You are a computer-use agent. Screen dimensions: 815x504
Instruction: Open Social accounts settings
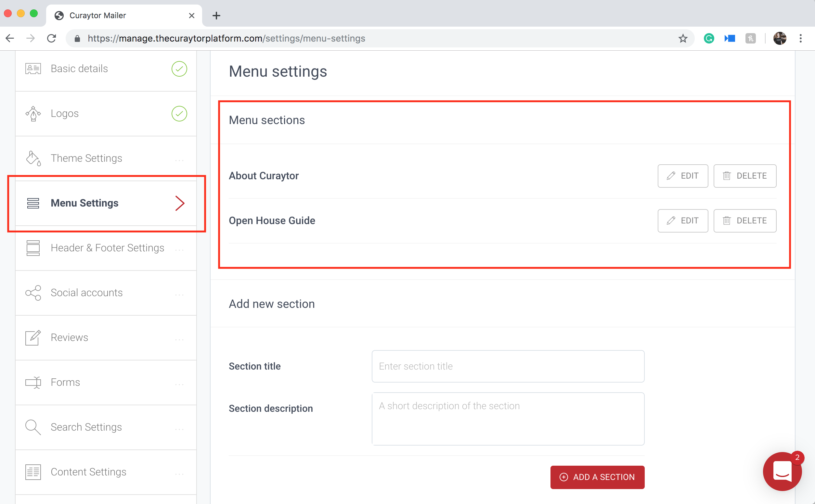point(106,293)
